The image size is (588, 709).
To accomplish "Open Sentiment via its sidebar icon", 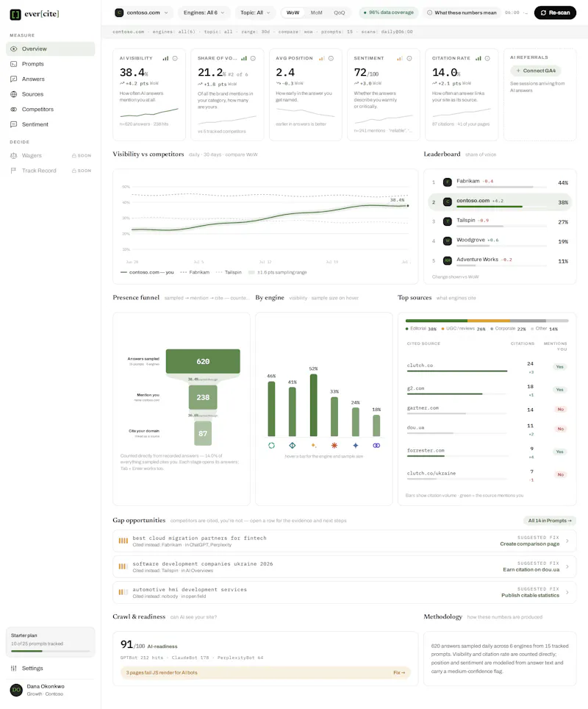I will (x=13, y=124).
